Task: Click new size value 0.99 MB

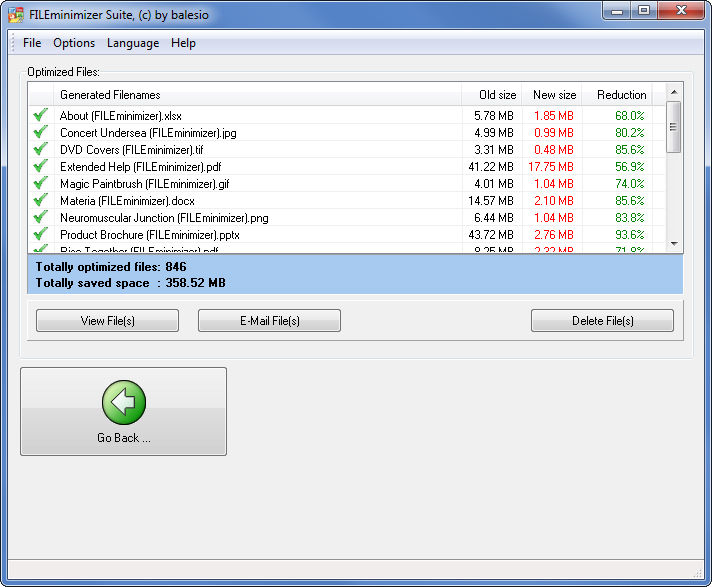Action: tap(554, 133)
